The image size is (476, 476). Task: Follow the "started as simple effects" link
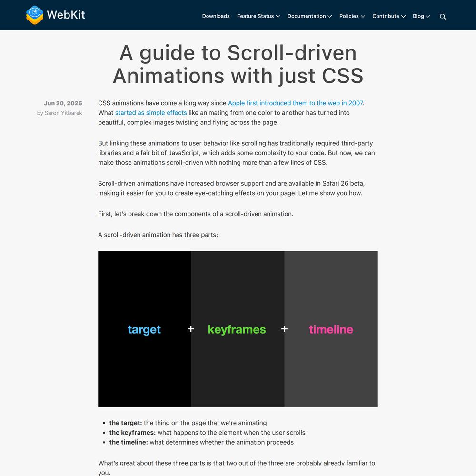(151, 113)
